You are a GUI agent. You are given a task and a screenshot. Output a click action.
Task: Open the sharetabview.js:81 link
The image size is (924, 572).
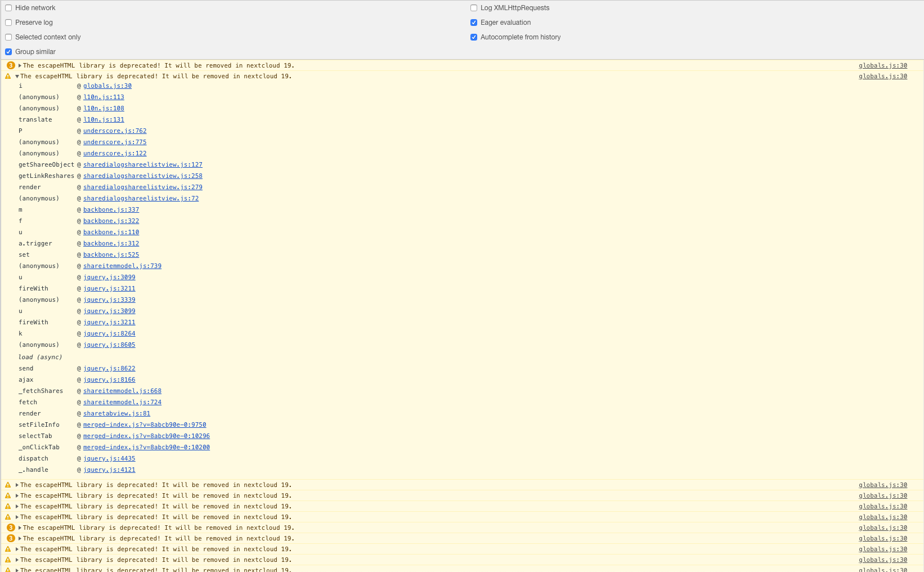(x=116, y=413)
